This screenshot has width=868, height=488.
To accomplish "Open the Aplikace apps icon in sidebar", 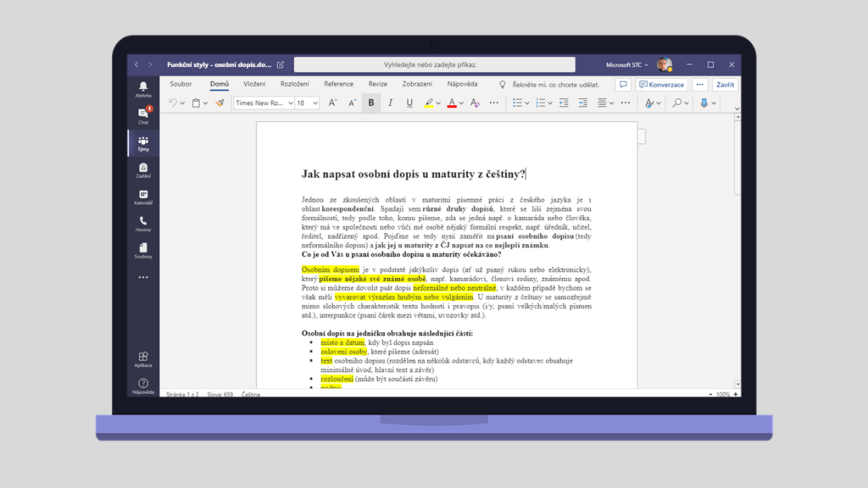I will (x=142, y=358).
